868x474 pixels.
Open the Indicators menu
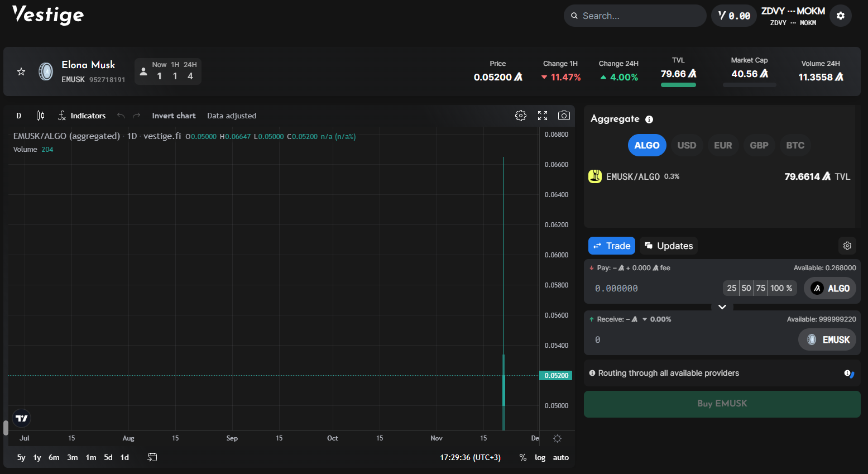(x=81, y=116)
